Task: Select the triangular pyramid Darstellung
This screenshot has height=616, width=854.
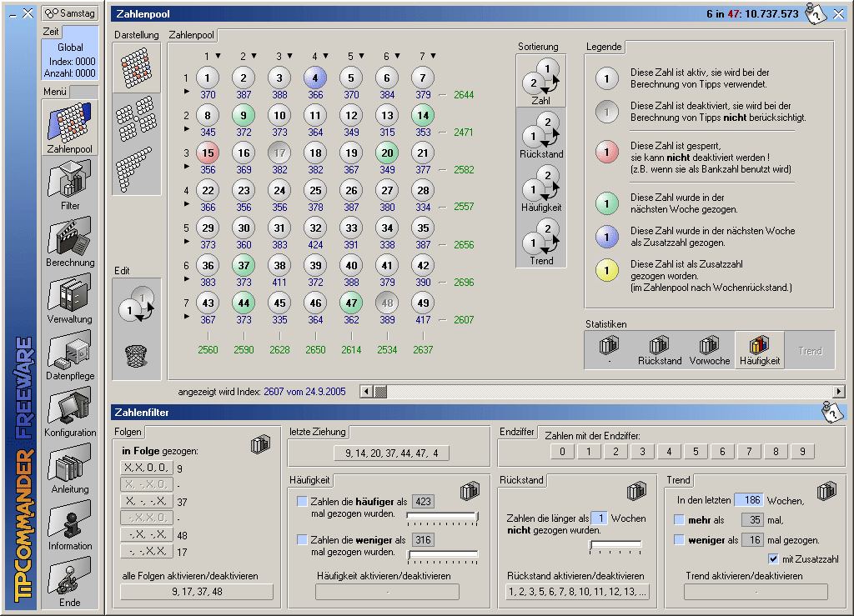Action: pyautogui.click(x=136, y=168)
